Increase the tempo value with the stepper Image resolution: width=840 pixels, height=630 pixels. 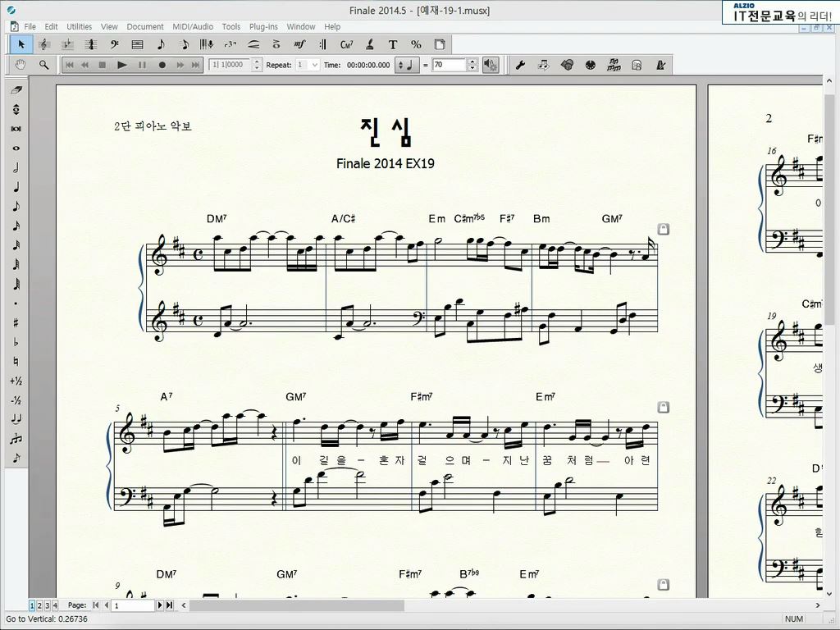[472, 62]
